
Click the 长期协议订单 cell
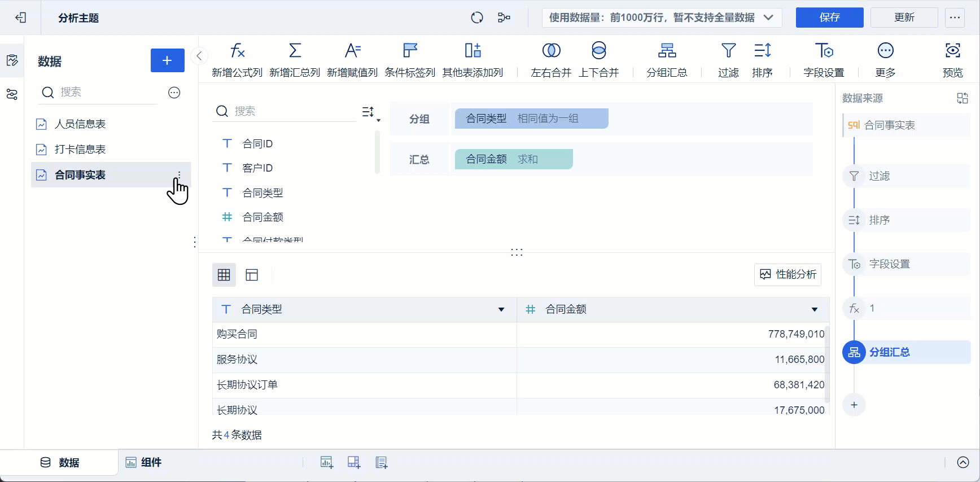365,385
